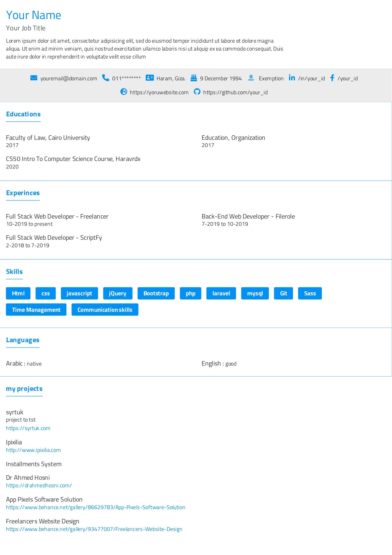Click the globe website icon
The width and height of the screenshot is (392, 555).
tap(124, 92)
